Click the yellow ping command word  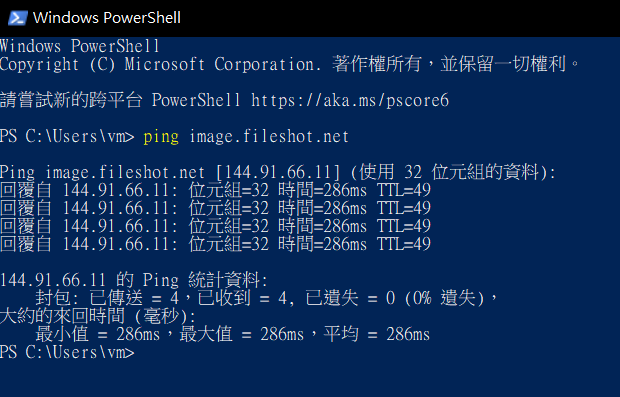pos(161,137)
